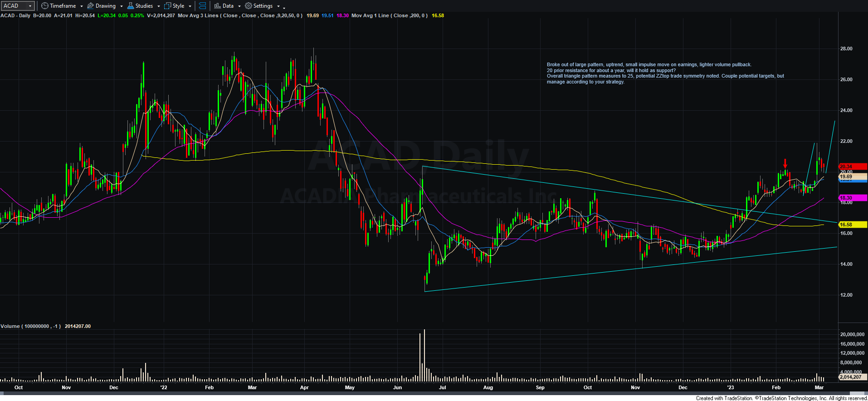Click the 20,000,000 volume axis label
Viewport: 868px width, 401px height.
click(852, 334)
